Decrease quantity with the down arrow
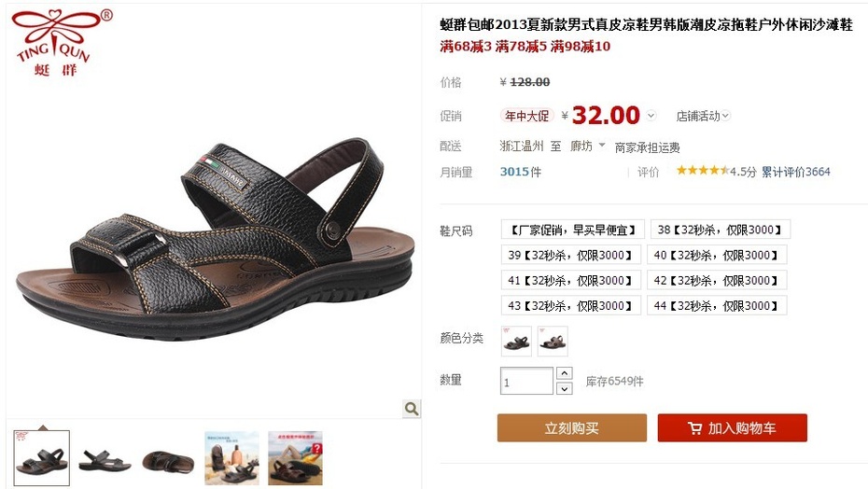 564,388
